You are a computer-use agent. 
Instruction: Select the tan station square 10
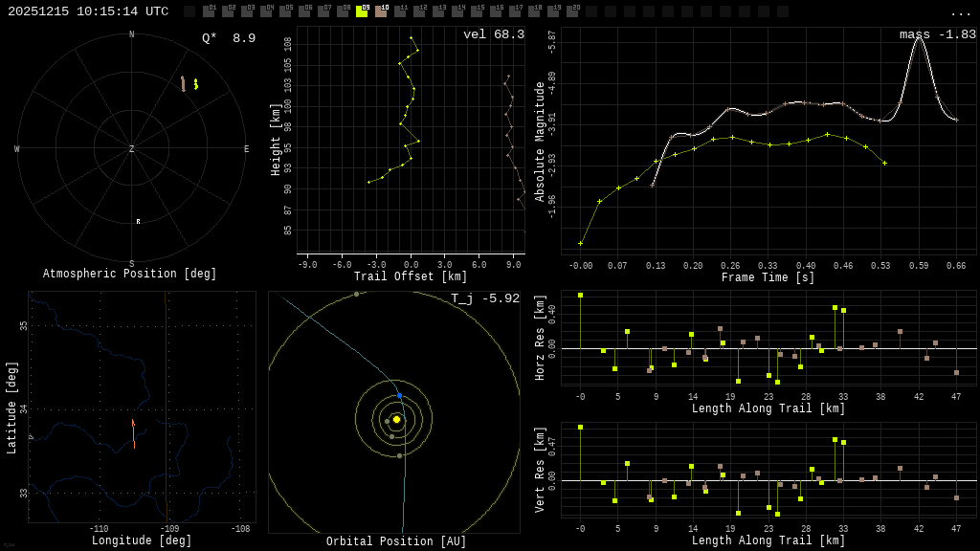click(381, 11)
